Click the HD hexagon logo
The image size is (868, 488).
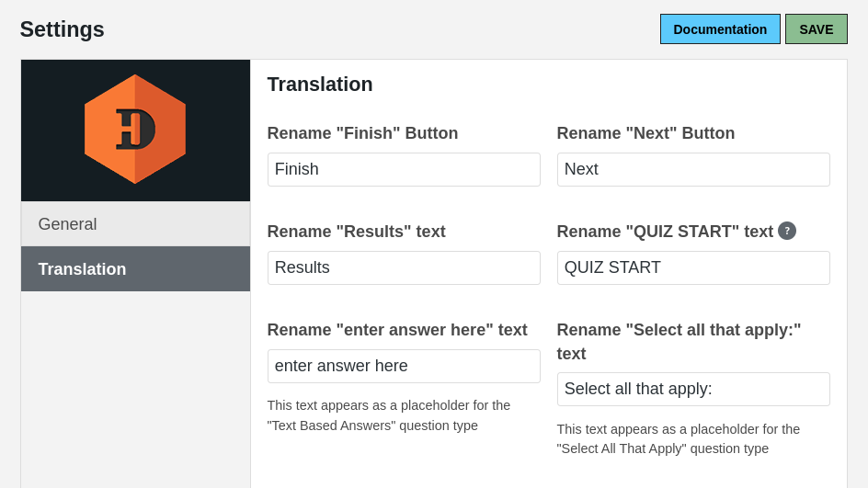click(135, 130)
